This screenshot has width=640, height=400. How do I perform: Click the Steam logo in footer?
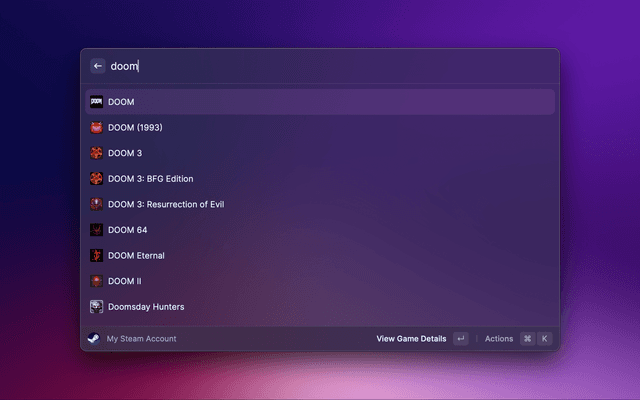[94, 339]
